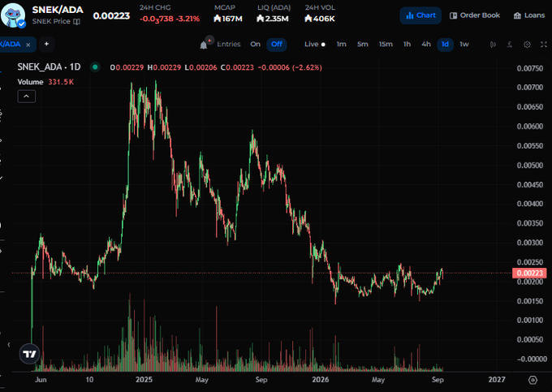Select the 1w timeframe

(464, 45)
